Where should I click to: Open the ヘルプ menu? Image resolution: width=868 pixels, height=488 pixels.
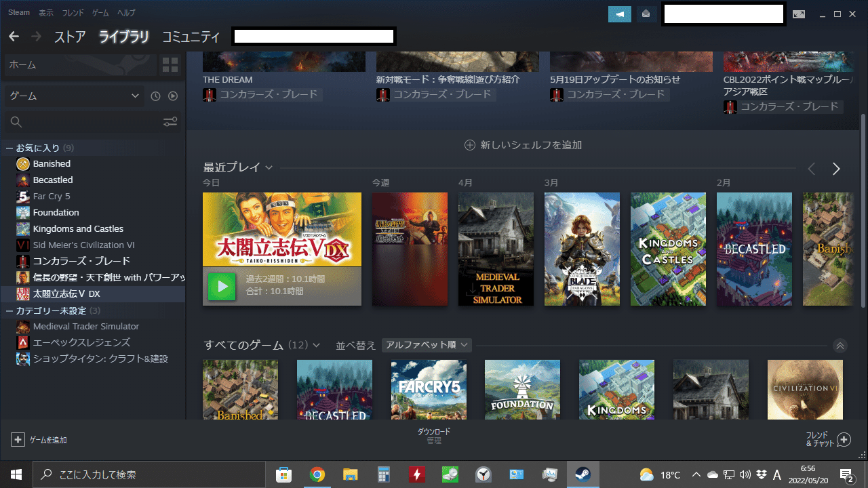(x=126, y=13)
